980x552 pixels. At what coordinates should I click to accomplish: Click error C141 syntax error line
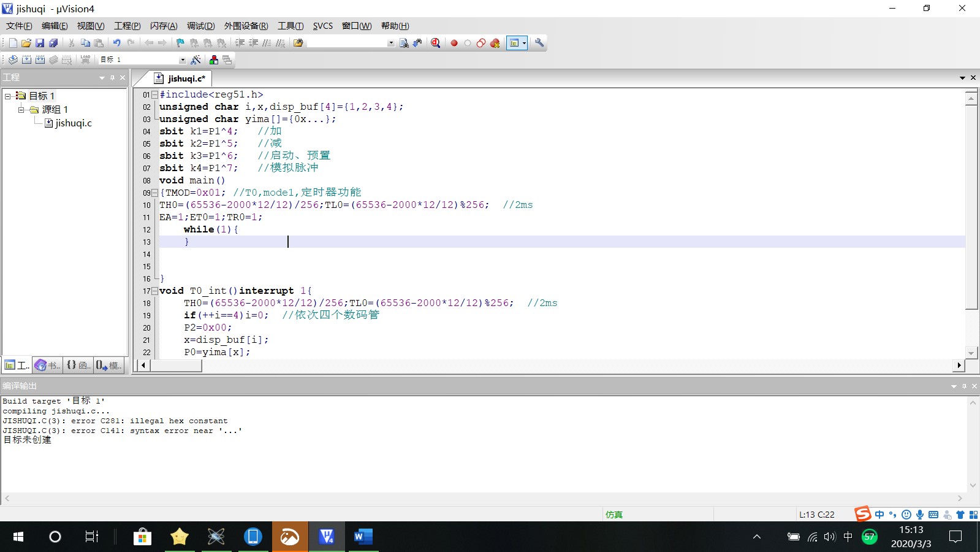click(x=123, y=431)
